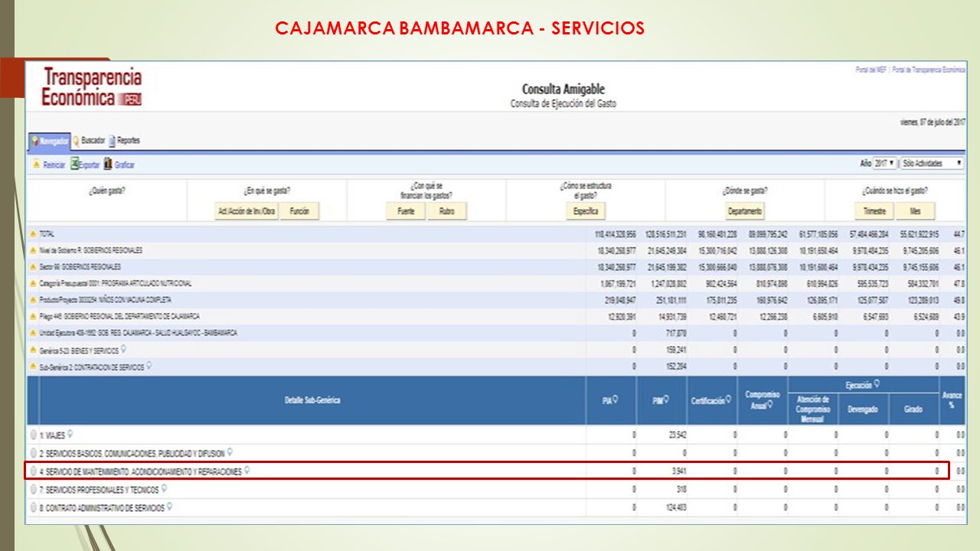Viewport: 980px width, 551px height.
Task: Open info bulb next to Servicios Profesionales row
Action: point(164,488)
